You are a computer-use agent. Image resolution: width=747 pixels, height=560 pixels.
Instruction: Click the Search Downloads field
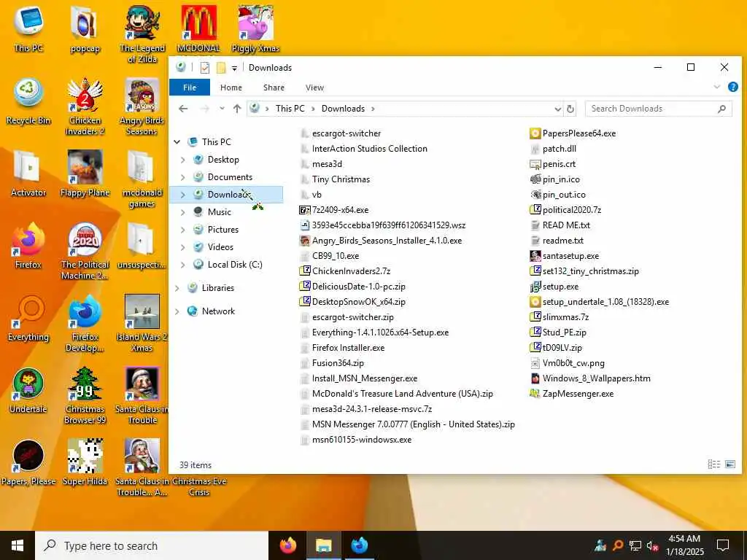659,109
